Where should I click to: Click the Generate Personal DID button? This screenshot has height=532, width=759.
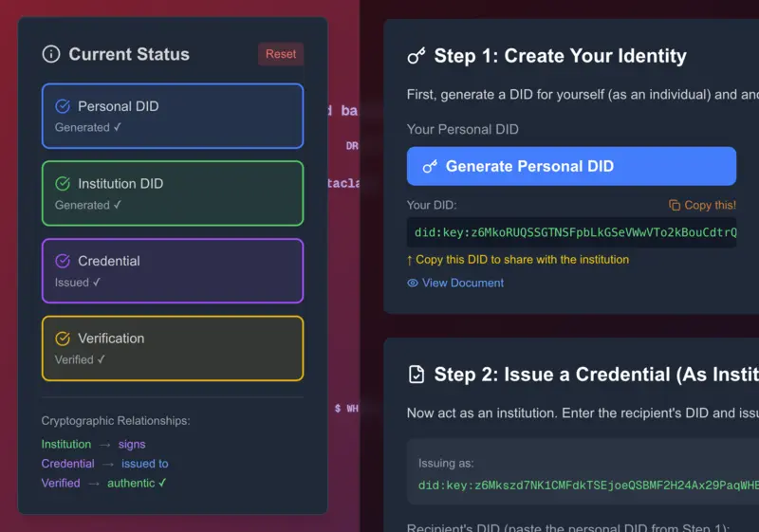[x=571, y=166]
